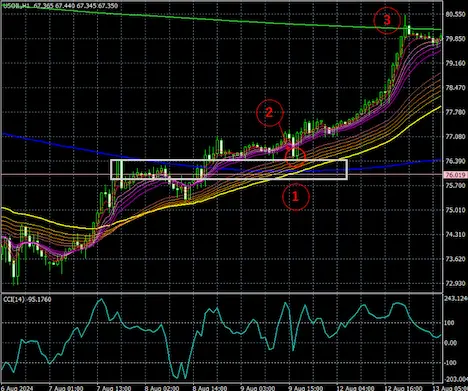Viewport: 468px width, 391px height.
Task: Click the 80.550 price axis label
Action: pos(455,14)
